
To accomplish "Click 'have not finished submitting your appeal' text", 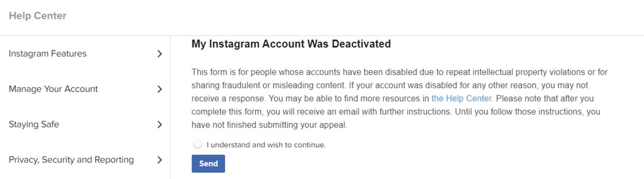I will tap(269, 125).
